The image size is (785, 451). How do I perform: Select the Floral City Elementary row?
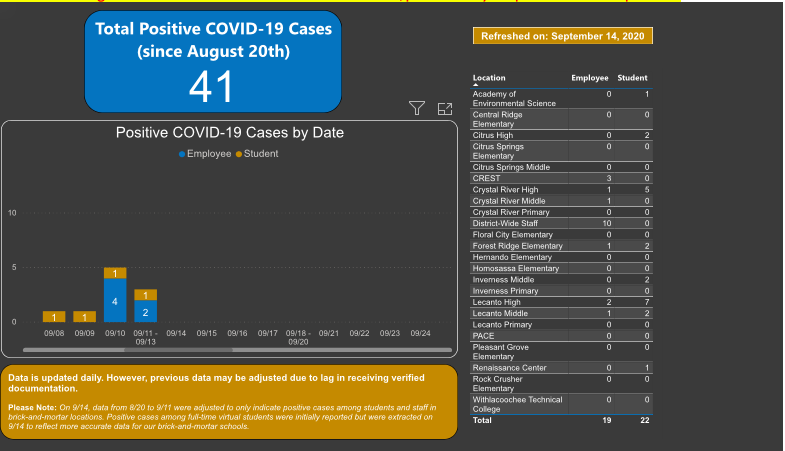(562, 235)
